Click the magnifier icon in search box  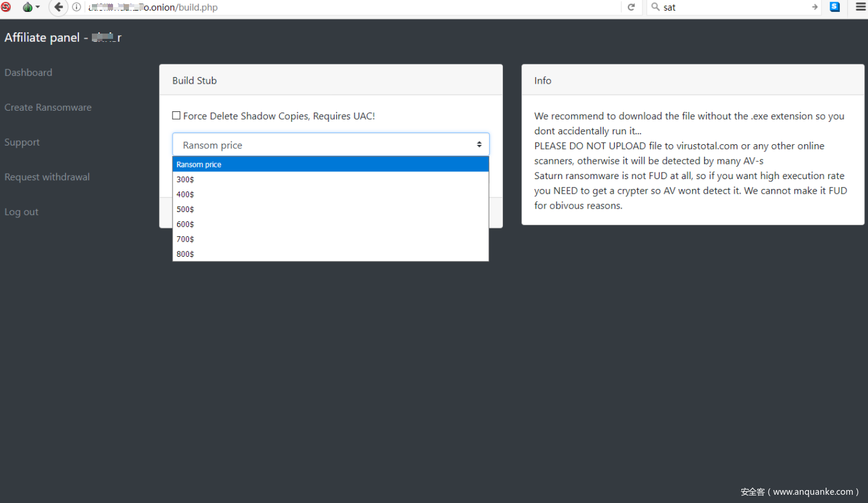(x=655, y=7)
